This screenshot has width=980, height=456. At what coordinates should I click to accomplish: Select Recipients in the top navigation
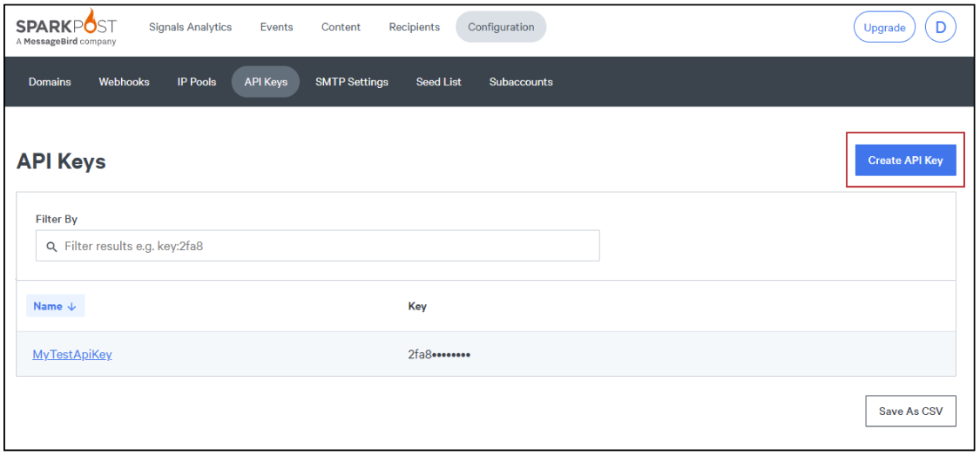coord(414,27)
